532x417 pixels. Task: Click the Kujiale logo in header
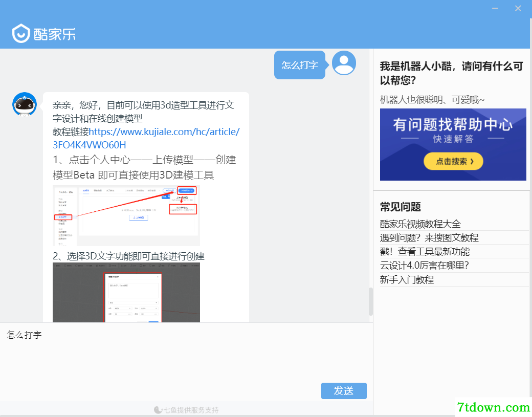[44, 33]
